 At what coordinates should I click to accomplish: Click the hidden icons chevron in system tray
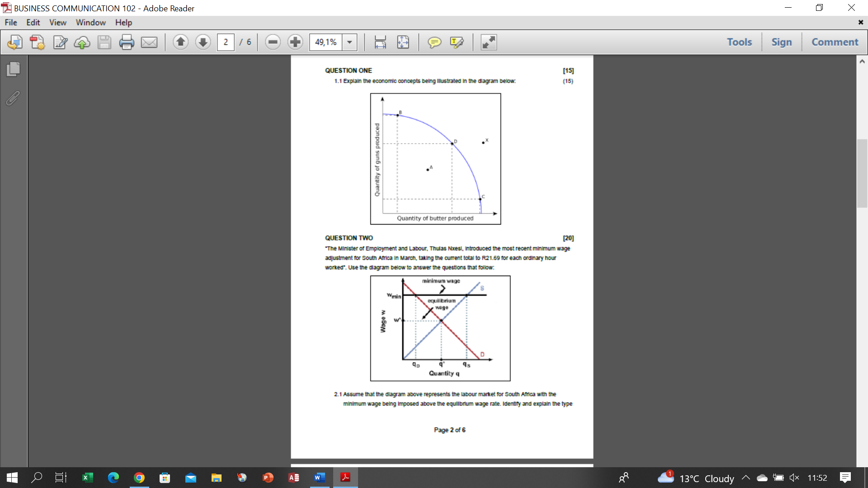click(x=746, y=478)
